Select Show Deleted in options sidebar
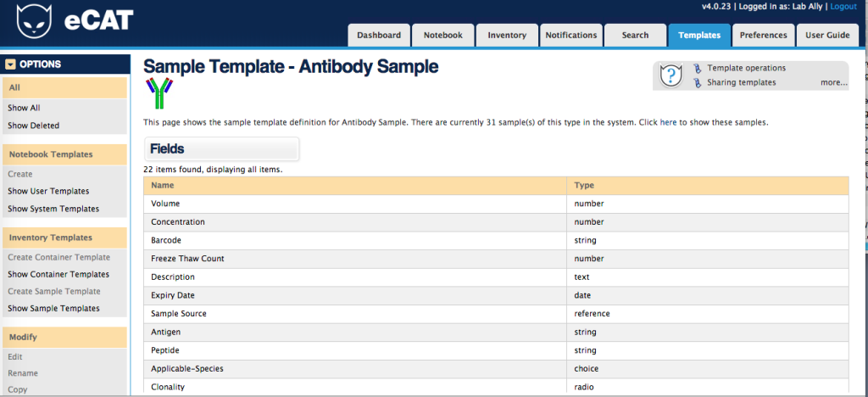 [33, 126]
